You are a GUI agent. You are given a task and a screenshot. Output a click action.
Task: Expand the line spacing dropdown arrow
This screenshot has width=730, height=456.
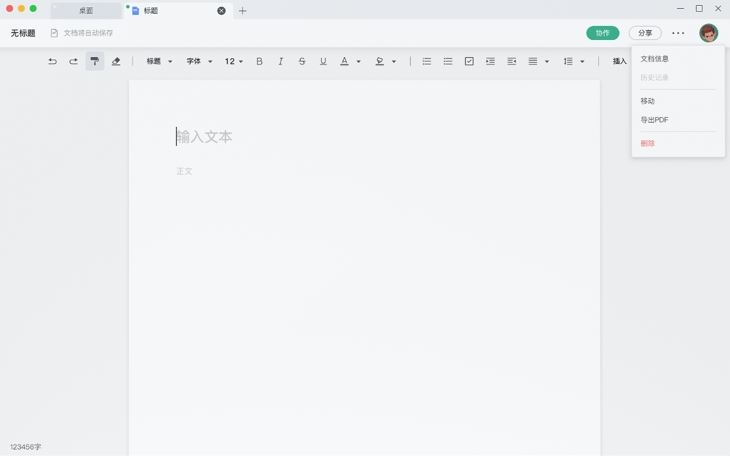(x=582, y=61)
